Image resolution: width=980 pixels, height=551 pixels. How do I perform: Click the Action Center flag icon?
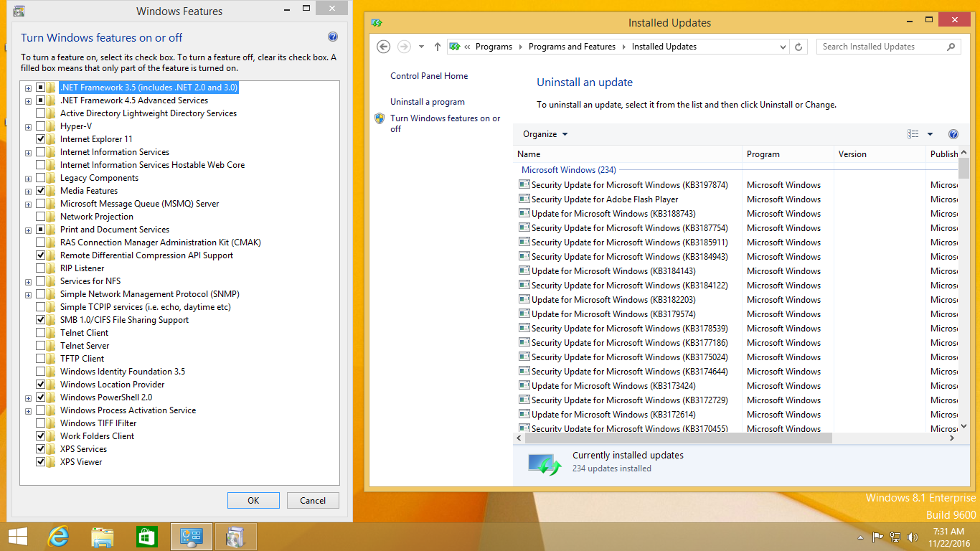point(877,537)
